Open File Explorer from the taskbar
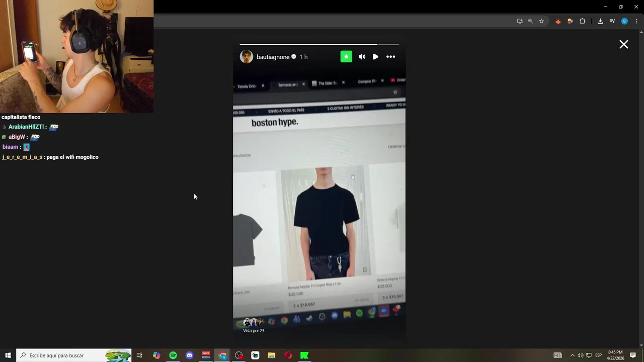 pos(272,355)
